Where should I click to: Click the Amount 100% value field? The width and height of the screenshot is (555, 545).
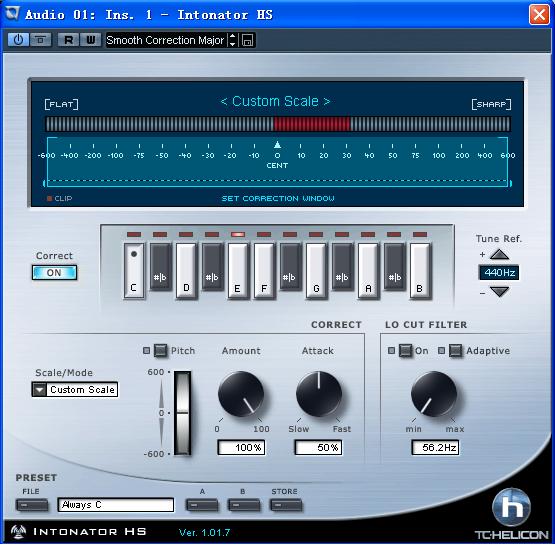(241, 447)
